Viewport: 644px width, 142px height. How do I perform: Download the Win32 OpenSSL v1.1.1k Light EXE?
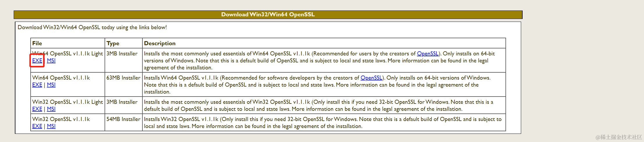coord(37,109)
